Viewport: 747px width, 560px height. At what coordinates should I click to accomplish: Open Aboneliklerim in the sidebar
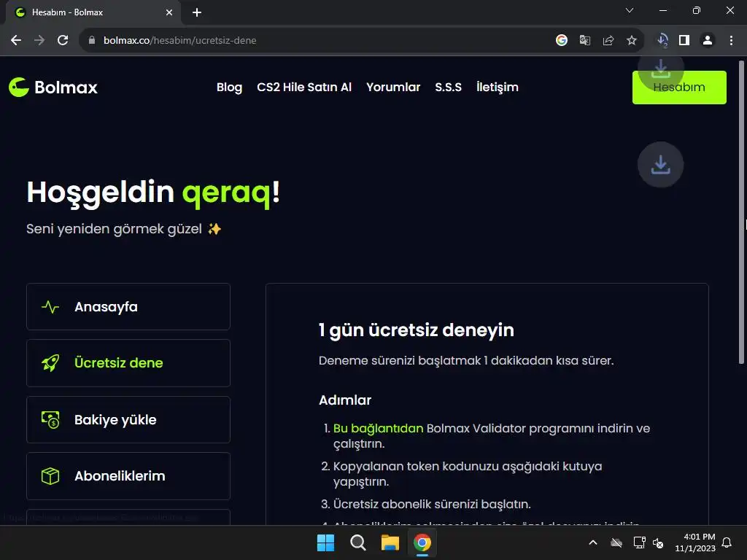click(128, 476)
